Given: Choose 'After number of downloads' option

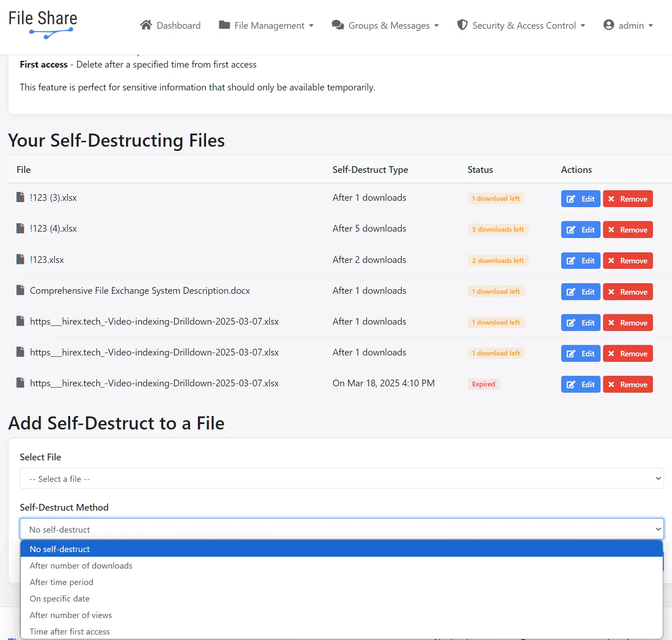Looking at the screenshot, I should coord(81,566).
